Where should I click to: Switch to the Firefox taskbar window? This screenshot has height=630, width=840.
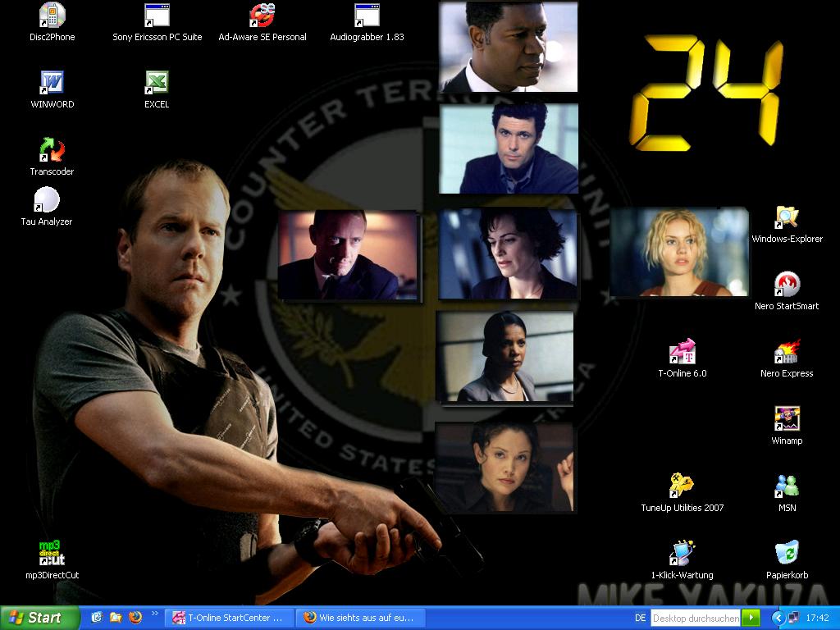[x=358, y=618]
